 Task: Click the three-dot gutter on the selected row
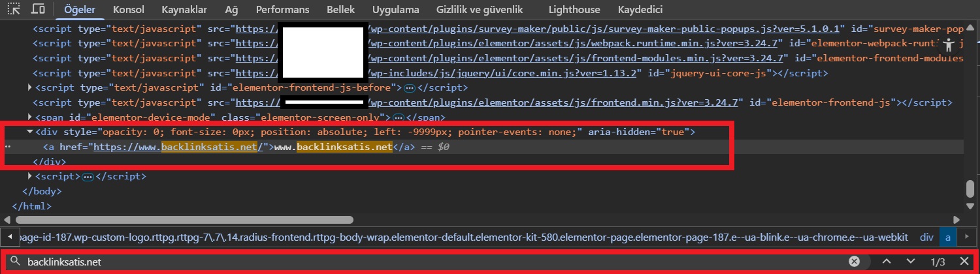7,147
